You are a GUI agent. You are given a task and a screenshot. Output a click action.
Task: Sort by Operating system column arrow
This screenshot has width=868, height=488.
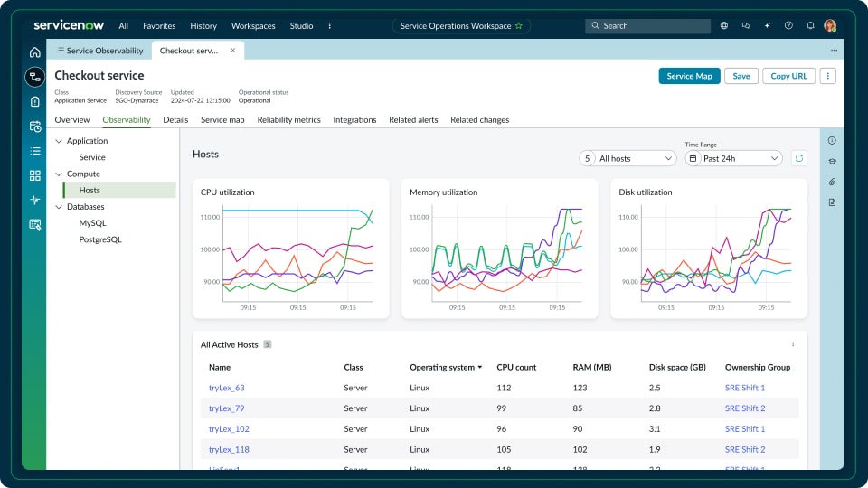point(480,368)
